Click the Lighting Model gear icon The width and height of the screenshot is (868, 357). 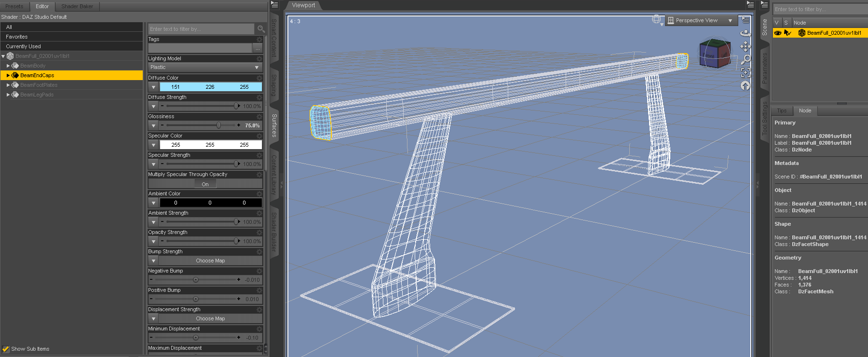coord(259,59)
